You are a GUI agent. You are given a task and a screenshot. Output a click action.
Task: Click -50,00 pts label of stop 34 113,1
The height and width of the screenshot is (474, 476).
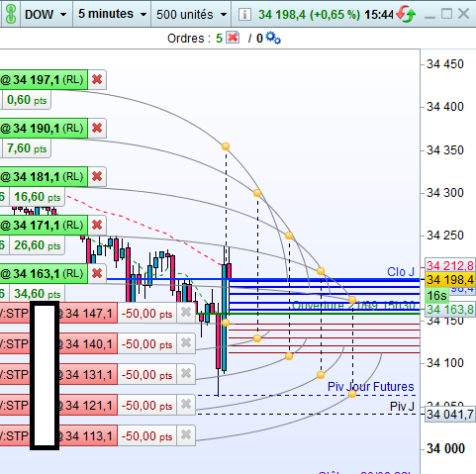(147, 436)
